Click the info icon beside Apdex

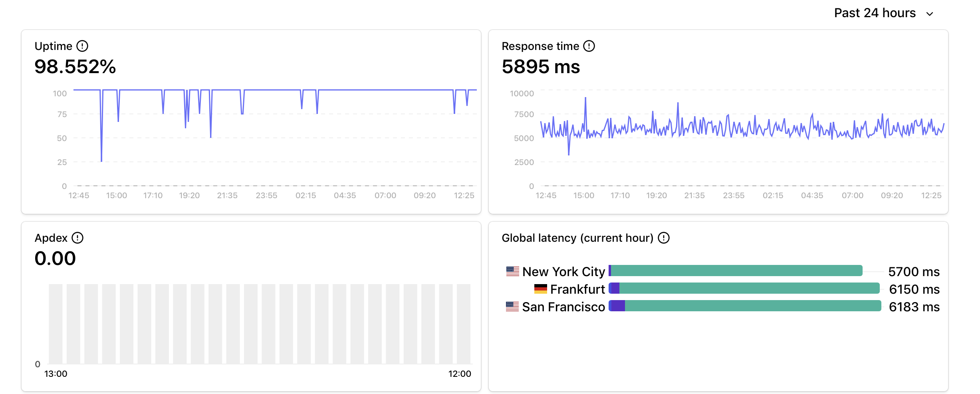[x=77, y=238]
